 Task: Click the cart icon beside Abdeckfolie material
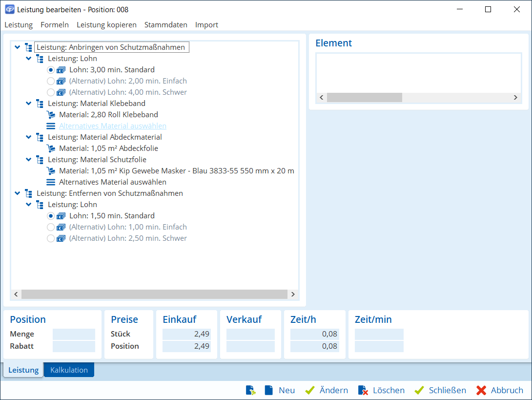point(51,148)
